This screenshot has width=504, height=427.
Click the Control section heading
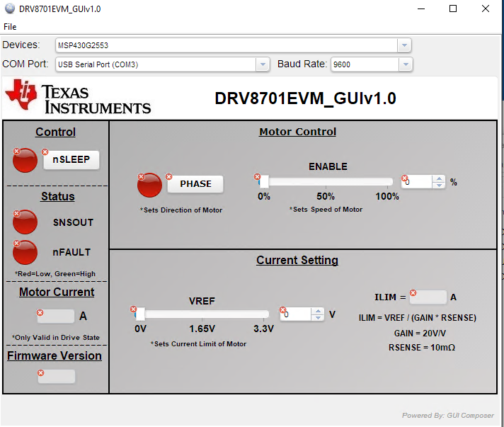[56, 132]
